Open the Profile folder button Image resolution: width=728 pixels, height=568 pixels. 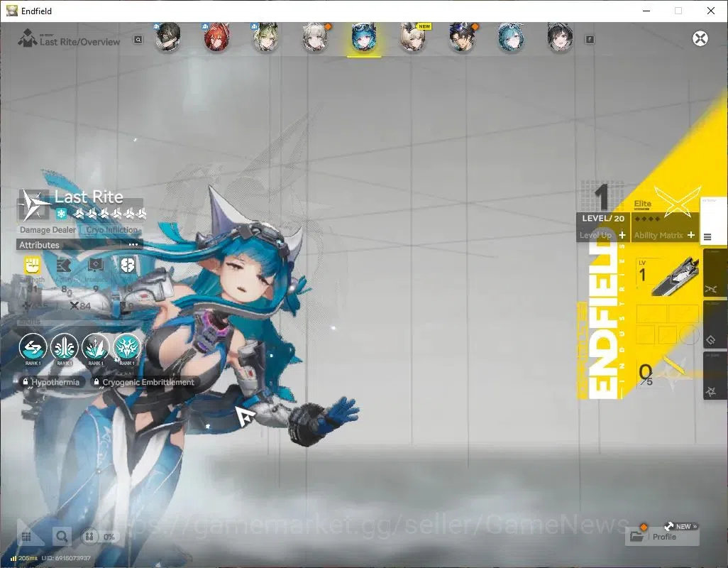pyautogui.click(x=662, y=537)
